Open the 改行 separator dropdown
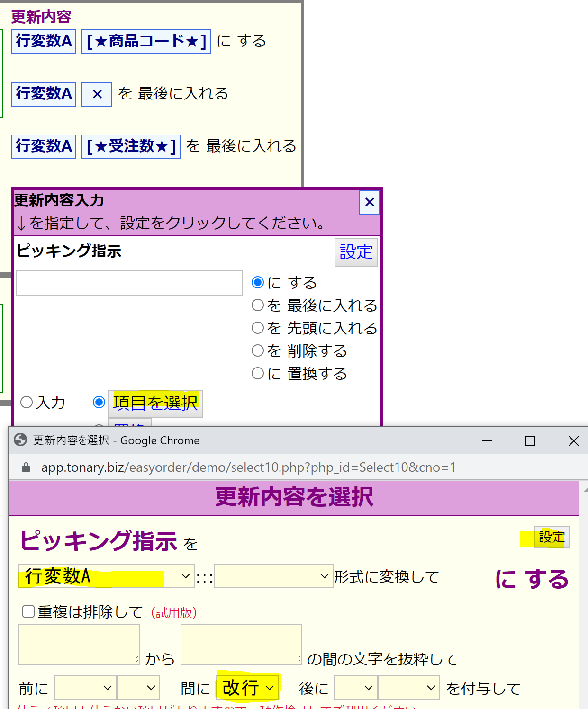The image size is (588, 709). pyautogui.click(x=248, y=688)
